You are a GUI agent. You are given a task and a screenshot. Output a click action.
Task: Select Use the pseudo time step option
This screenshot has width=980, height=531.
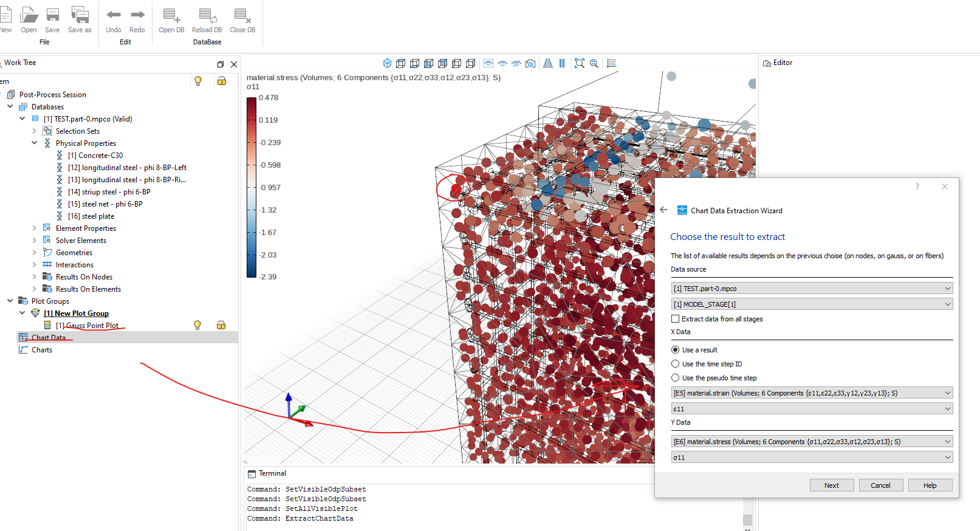(675, 378)
